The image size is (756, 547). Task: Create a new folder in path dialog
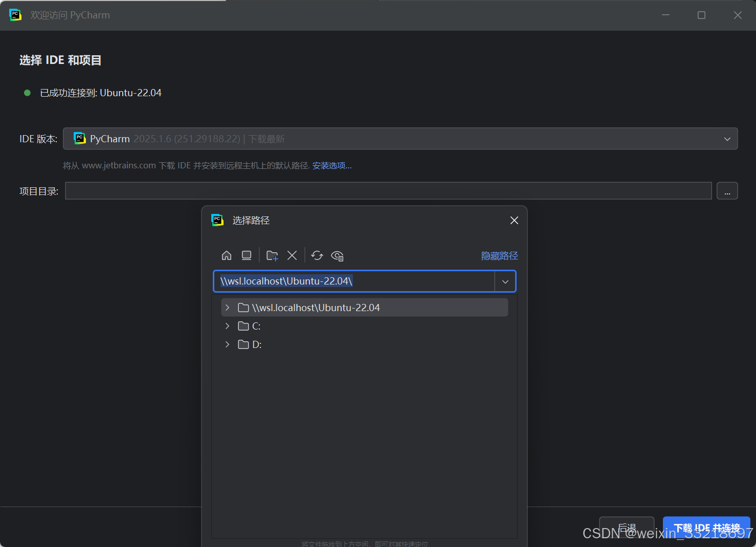click(x=272, y=255)
